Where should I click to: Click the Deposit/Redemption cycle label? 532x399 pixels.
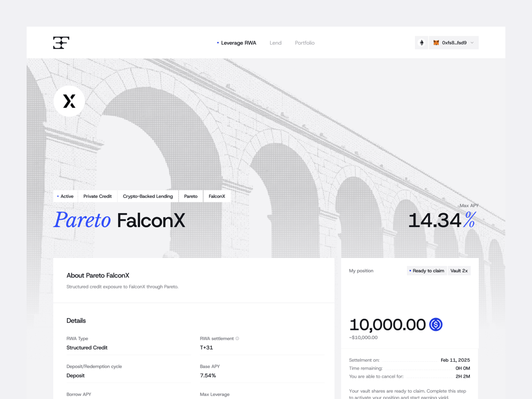[94, 367]
